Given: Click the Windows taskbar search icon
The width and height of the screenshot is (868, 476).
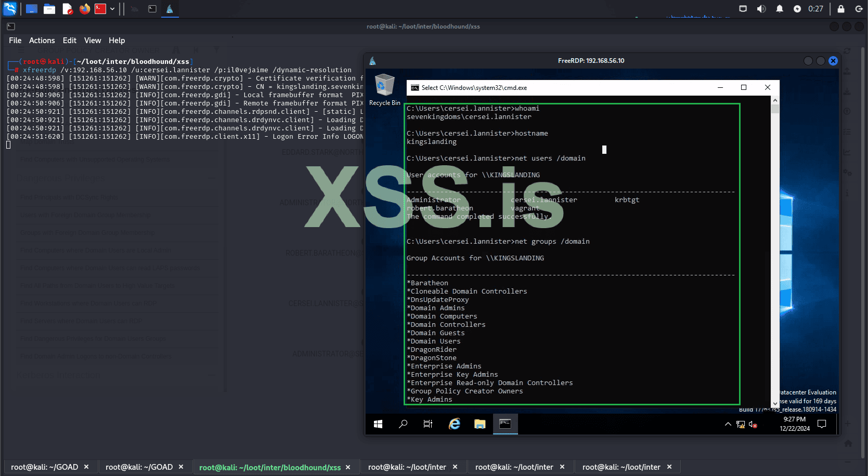Looking at the screenshot, I should click(403, 424).
